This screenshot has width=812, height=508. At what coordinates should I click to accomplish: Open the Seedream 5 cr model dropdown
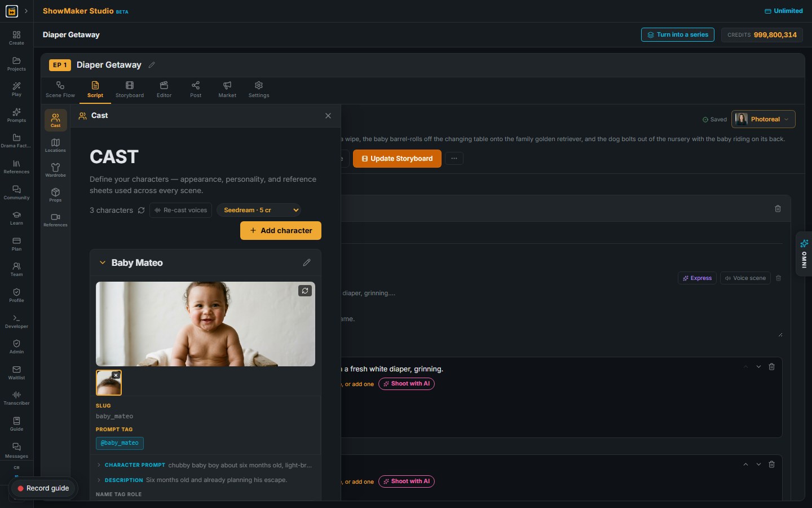pyautogui.click(x=259, y=210)
